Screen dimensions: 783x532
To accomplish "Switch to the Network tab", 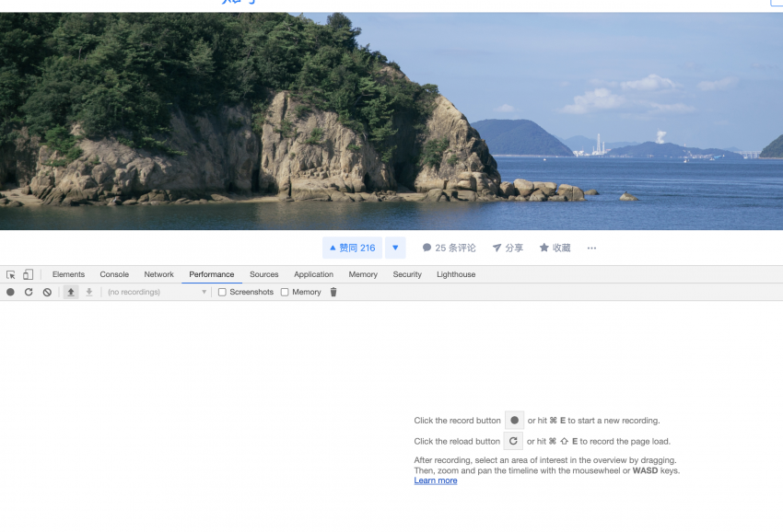I will [x=158, y=274].
